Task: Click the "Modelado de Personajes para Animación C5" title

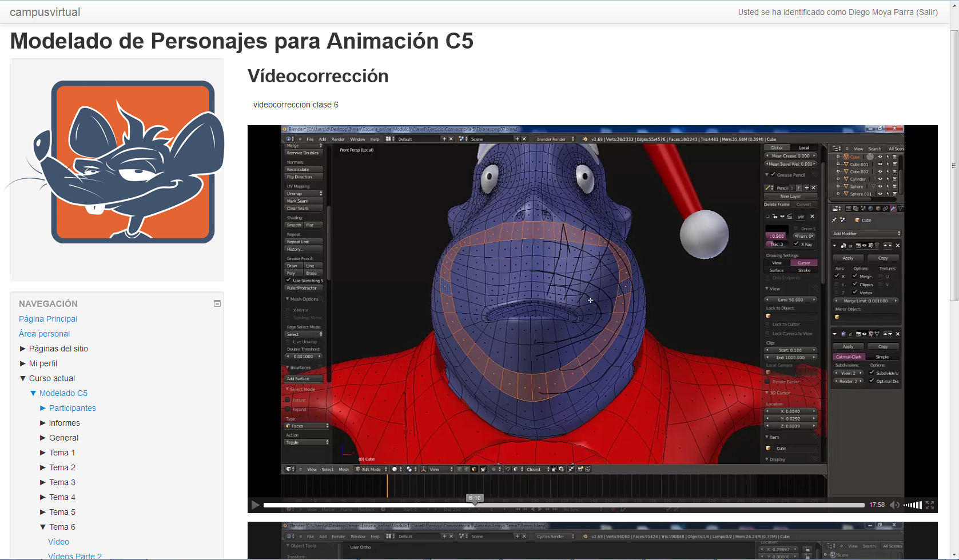Action: 241,41
